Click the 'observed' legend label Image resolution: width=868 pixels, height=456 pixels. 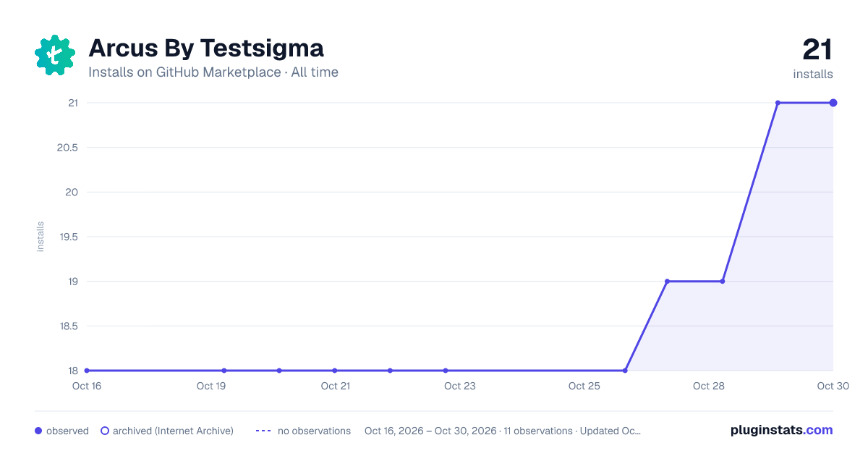pyautogui.click(x=67, y=431)
